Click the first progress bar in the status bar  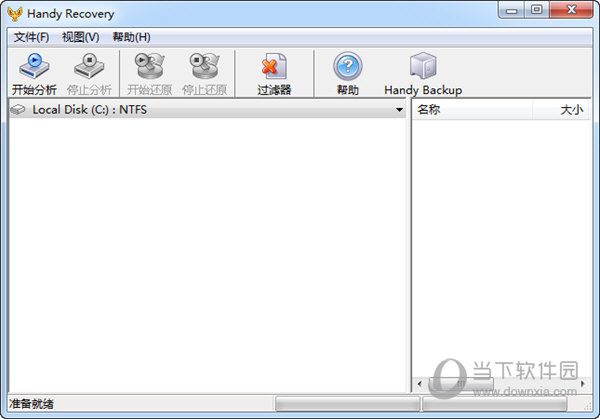347,404
